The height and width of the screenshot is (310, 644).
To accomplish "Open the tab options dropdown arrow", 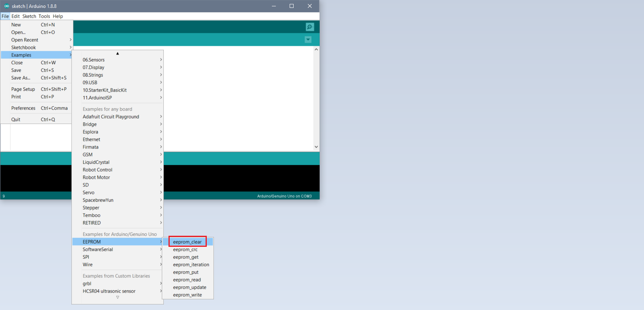I will [308, 39].
